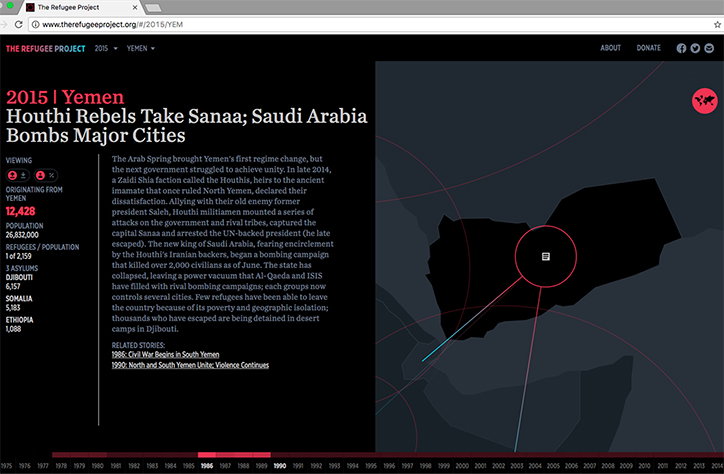Image resolution: width=724 pixels, height=474 pixels.
Task: Jump to 1986 on the timeline
Action: [x=207, y=466]
